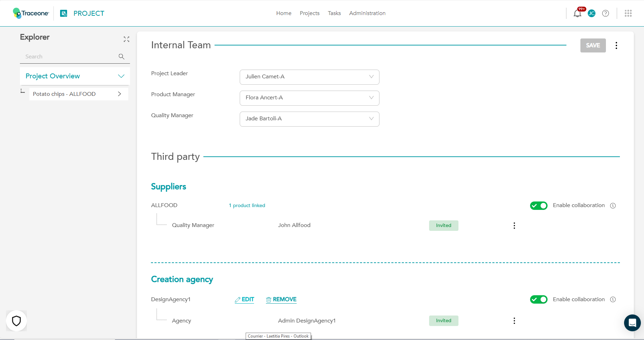The height and width of the screenshot is (340, 644).
Task: Collapse the Project Overview section
Action: (x=121, y=76)
